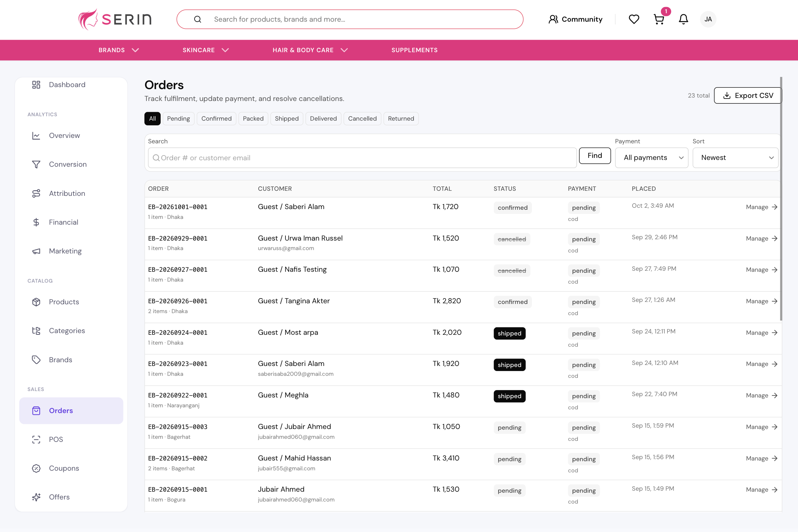
Task: Open POS in the sidebar
Action: tap(71, 439)
